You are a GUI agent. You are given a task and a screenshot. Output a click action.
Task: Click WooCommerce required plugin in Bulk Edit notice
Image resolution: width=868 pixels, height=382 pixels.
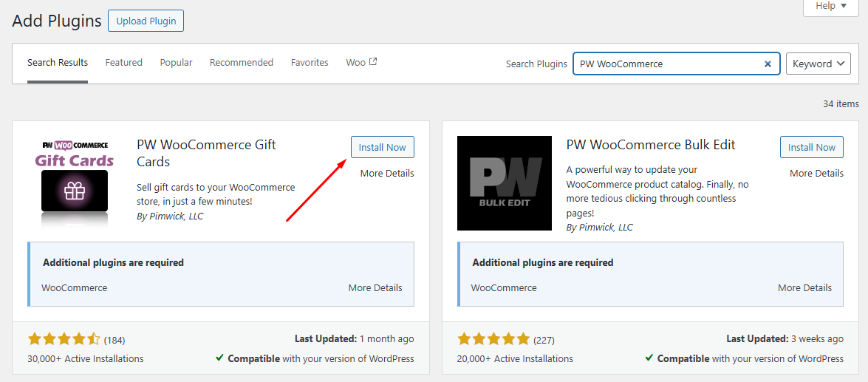504,288
